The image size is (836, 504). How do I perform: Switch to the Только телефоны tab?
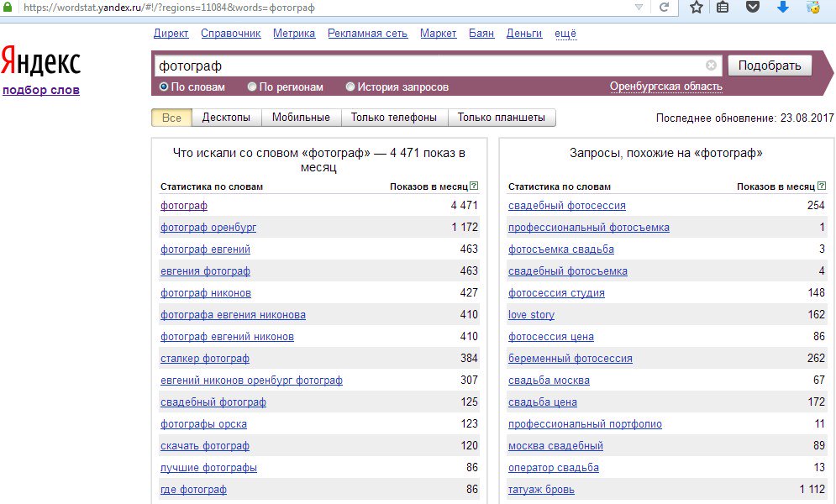[393, 118]
